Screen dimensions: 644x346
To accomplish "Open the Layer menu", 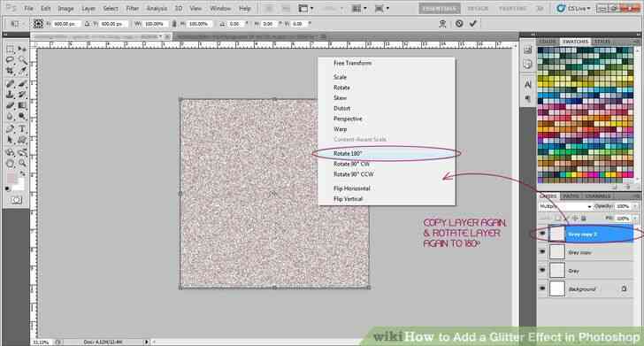I will pos(88,8).
